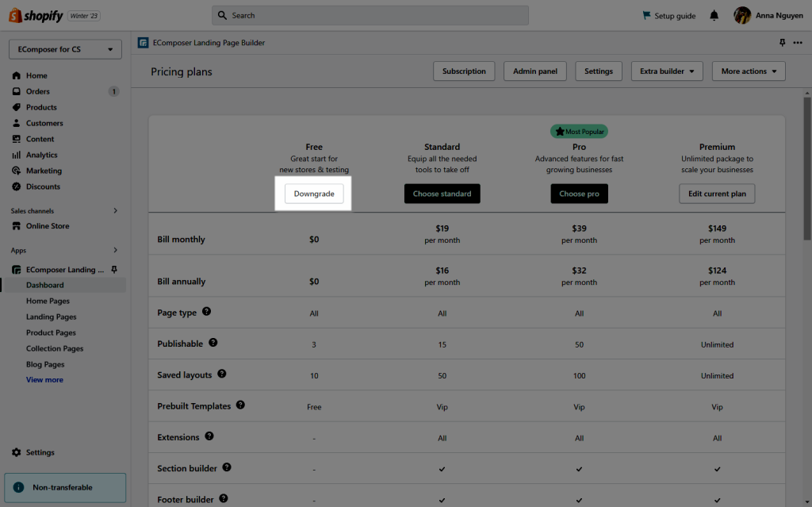
Task: Click Choose pro button
Action: coord(579,194)
